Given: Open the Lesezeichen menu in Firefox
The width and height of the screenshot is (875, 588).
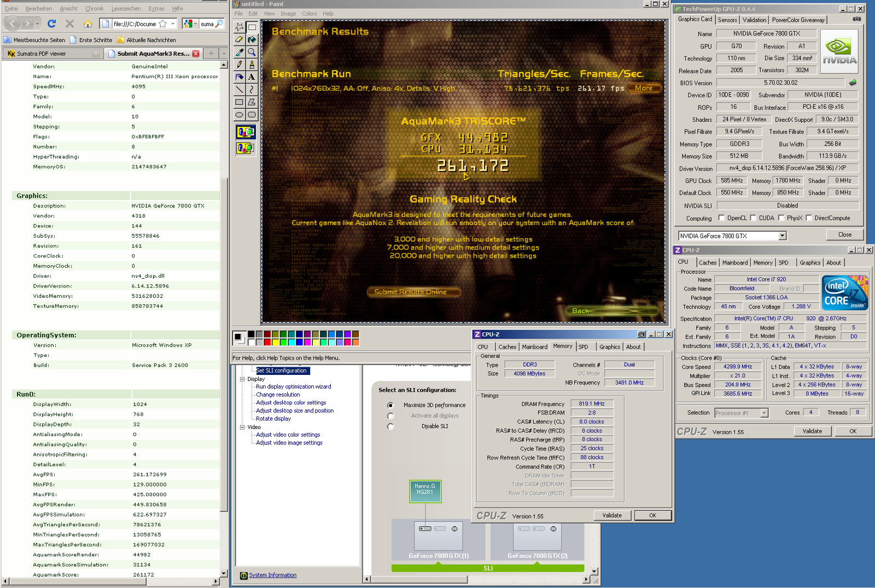Looking at the screenshot, I should 126,8.
